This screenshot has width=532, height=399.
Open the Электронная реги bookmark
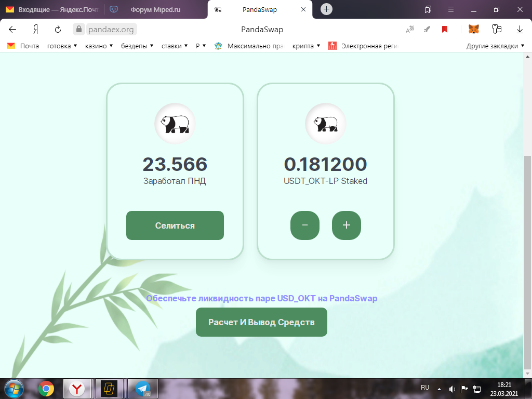[x=363, y=46]
